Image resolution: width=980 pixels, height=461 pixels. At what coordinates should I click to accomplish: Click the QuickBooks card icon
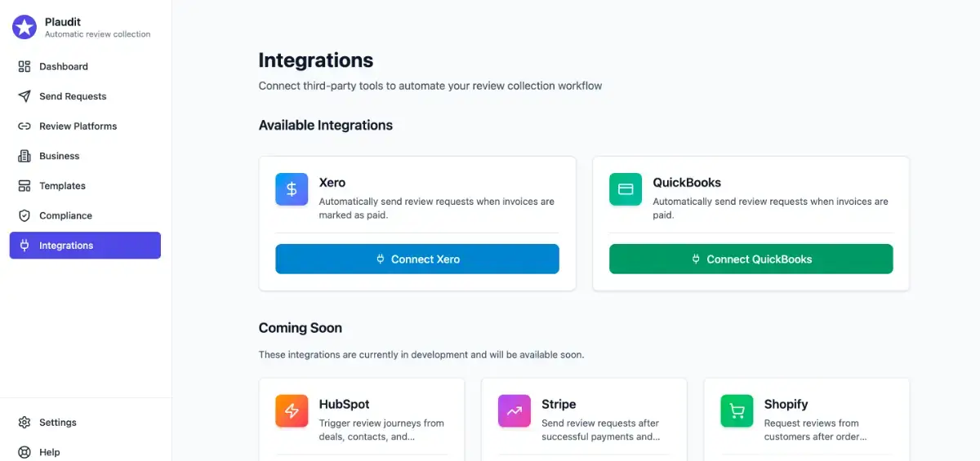626,189
